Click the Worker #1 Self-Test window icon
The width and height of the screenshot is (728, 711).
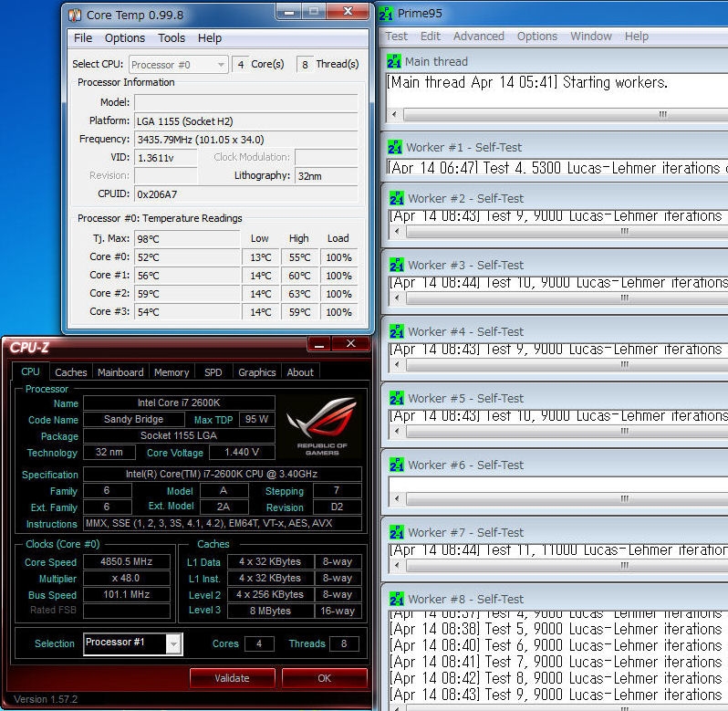tap(395, 147)
